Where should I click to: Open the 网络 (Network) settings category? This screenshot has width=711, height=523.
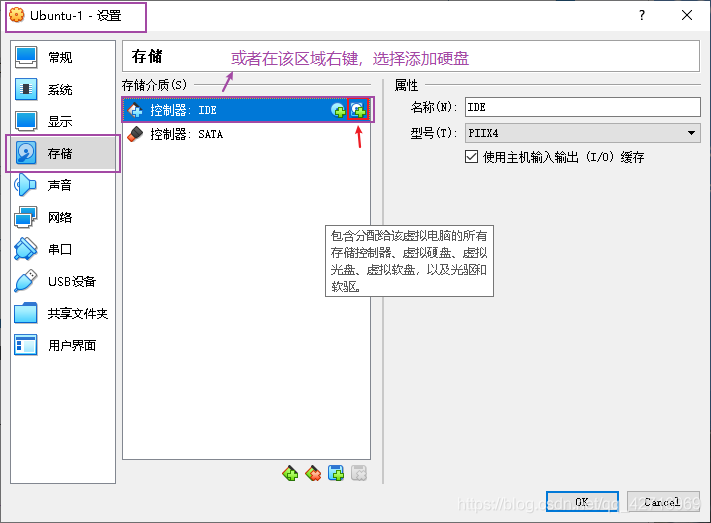pyautogui.click(x=63, y=217)
